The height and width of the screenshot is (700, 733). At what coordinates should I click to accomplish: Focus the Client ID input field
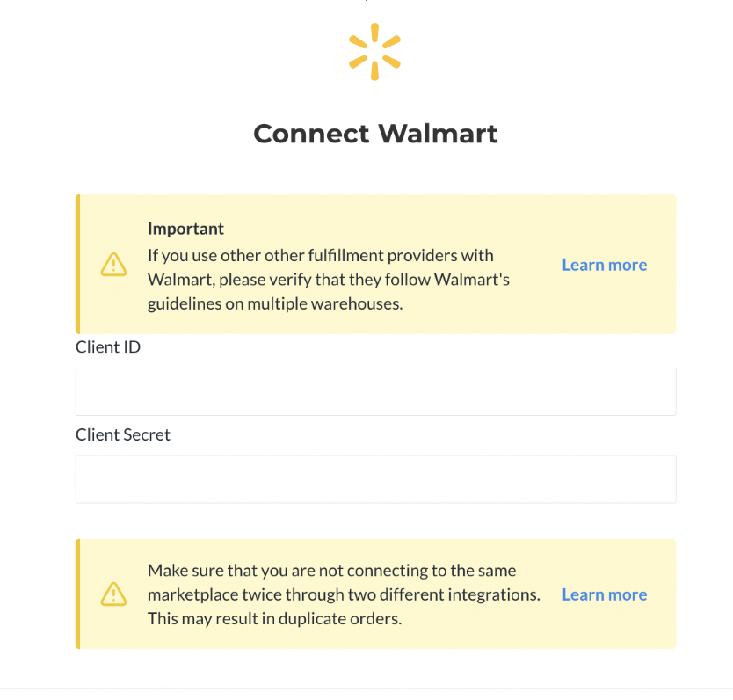(376, 391)
